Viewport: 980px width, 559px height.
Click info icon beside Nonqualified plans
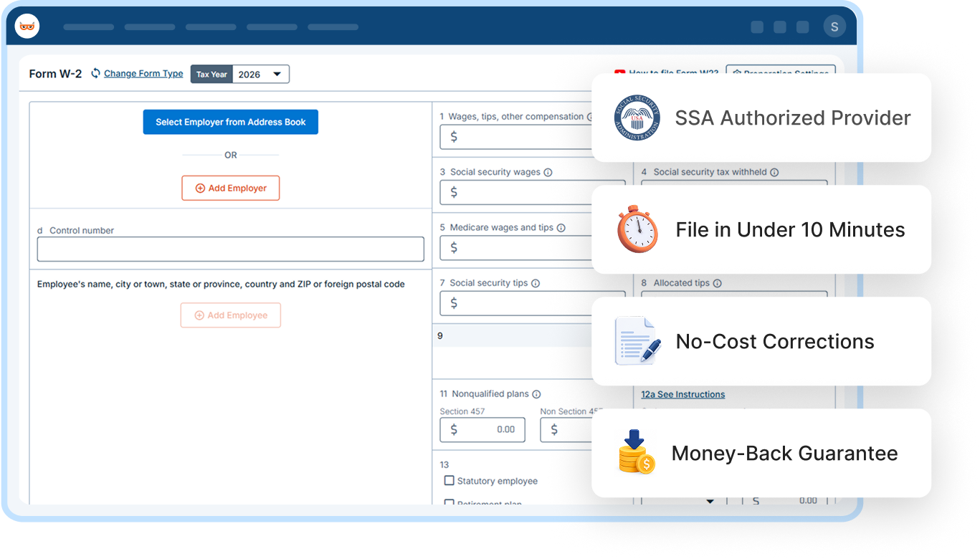(536, 394)
